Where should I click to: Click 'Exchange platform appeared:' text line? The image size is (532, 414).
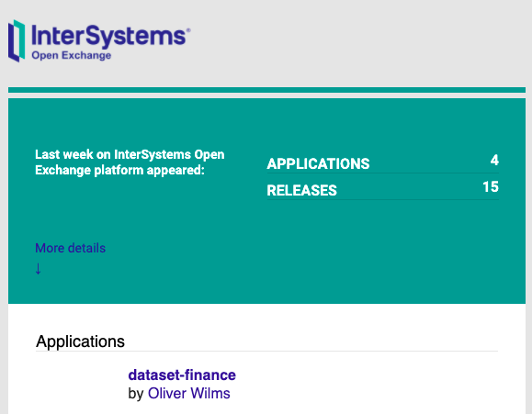[x=119, y=170]
